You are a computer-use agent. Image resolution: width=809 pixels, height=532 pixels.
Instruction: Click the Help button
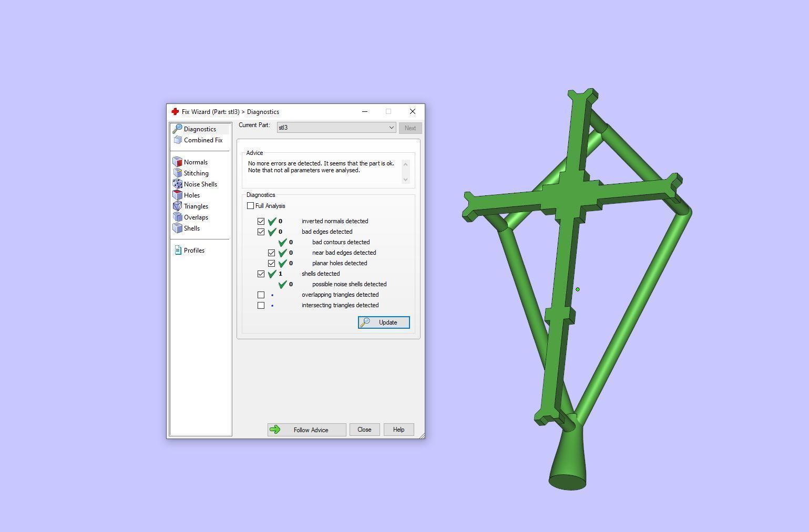pyautogui.click(x=398, y=429)
